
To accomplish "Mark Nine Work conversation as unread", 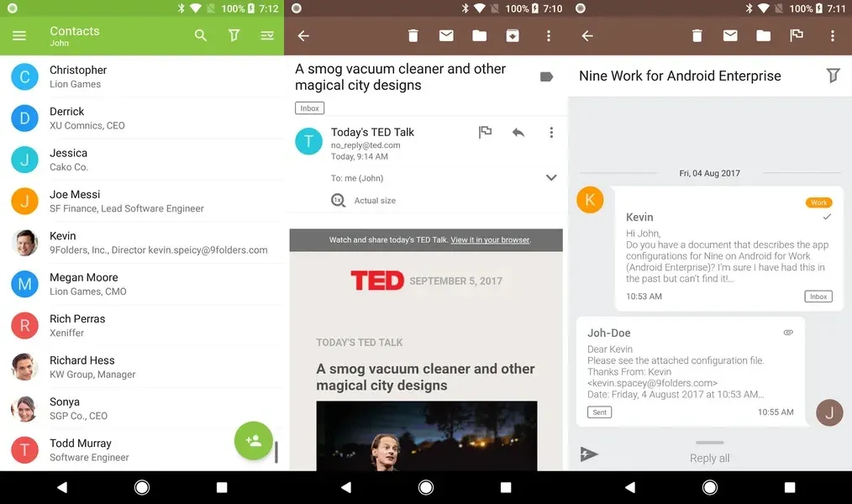I will [x=730, y=36].
